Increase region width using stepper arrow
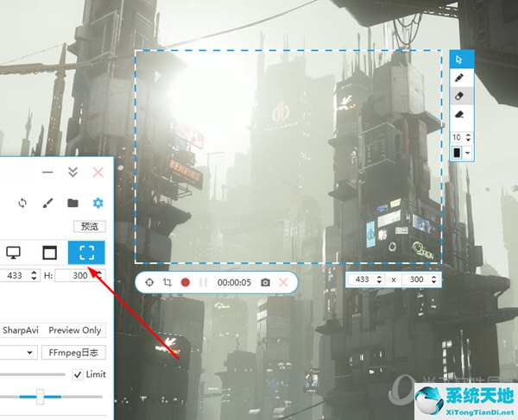The height and width of the screenshot is (420, 518). click(x=379, y=277)
